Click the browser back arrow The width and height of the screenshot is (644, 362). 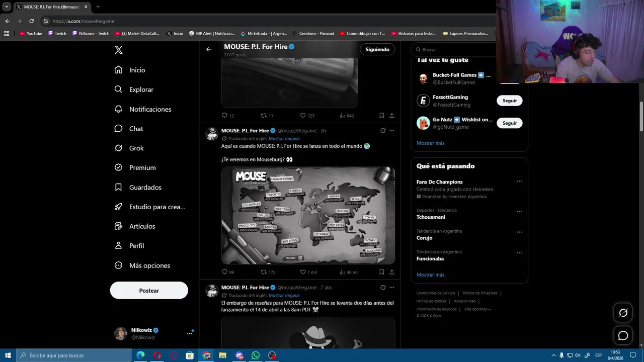[x=7, y=21]
